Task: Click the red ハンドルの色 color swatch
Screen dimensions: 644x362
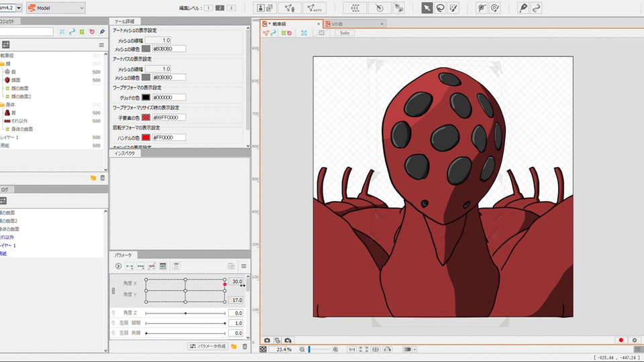Action: [x=146, y=137]
